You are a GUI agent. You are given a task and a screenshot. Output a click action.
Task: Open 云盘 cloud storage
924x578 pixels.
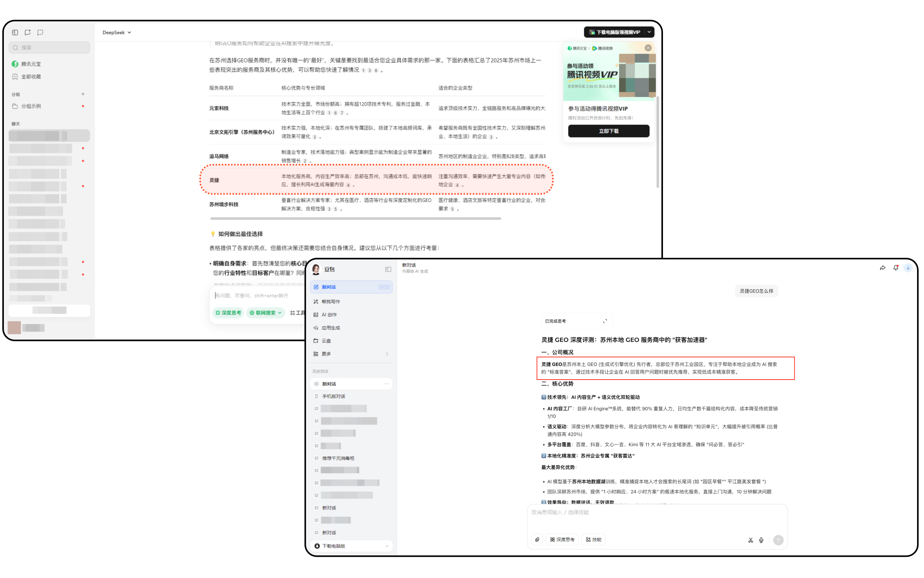point(326,341)
